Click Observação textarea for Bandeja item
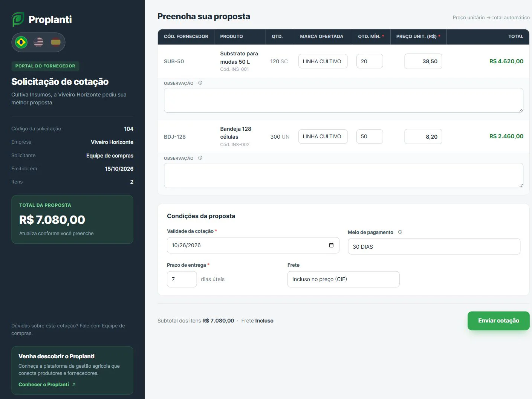This screenshot has height=399, width=532. coord(344,175)
